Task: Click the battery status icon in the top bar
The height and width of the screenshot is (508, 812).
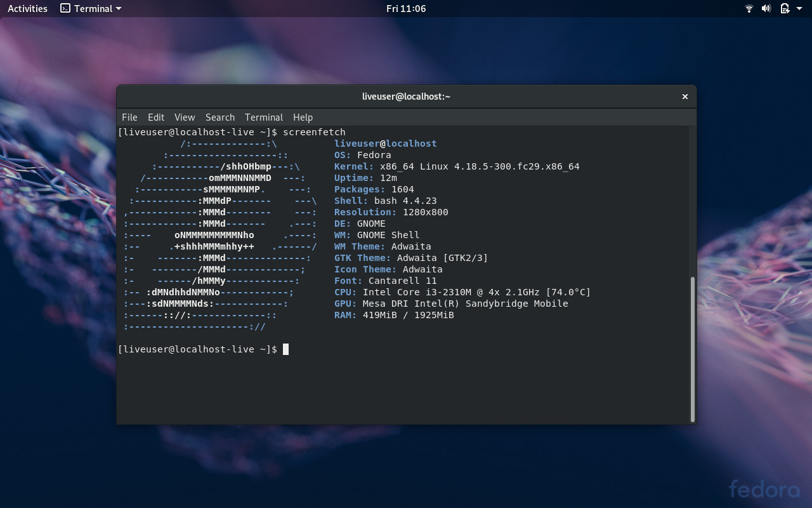Action: (783, 8)
